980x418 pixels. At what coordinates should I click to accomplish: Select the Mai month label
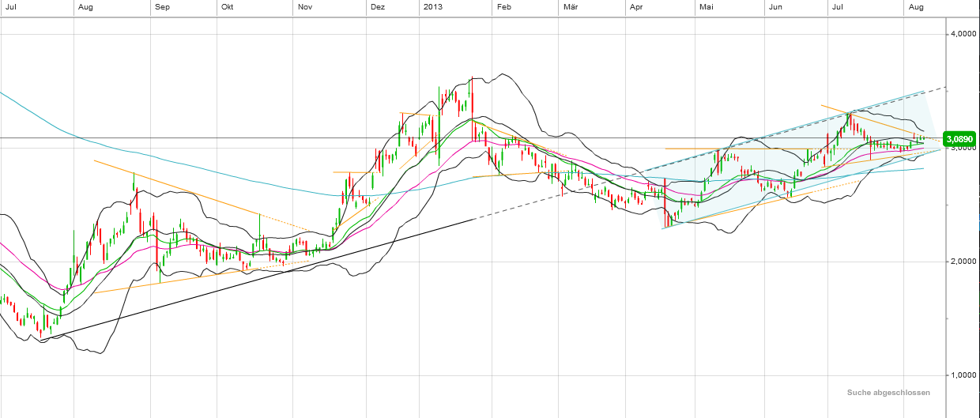[707, 6]
